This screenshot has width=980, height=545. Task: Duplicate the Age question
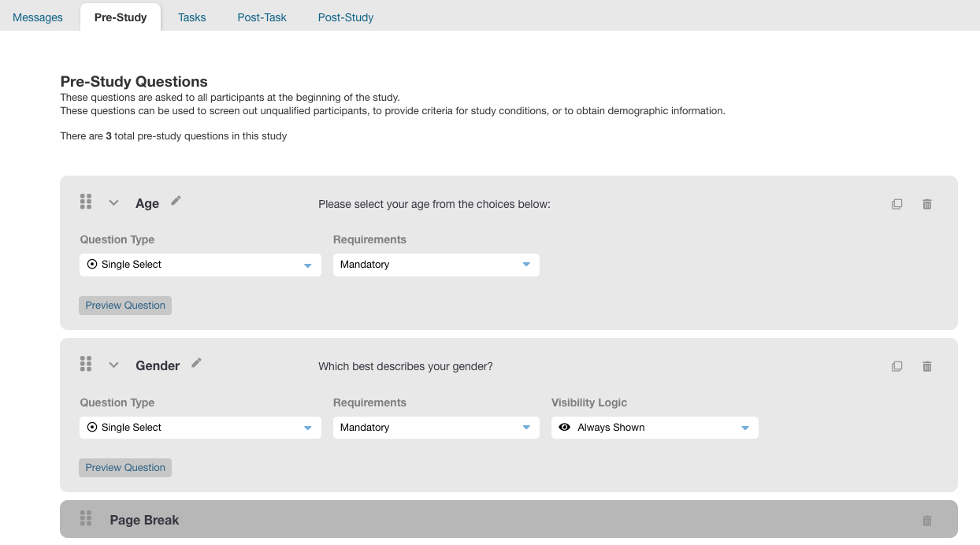[x=896, y=204]
